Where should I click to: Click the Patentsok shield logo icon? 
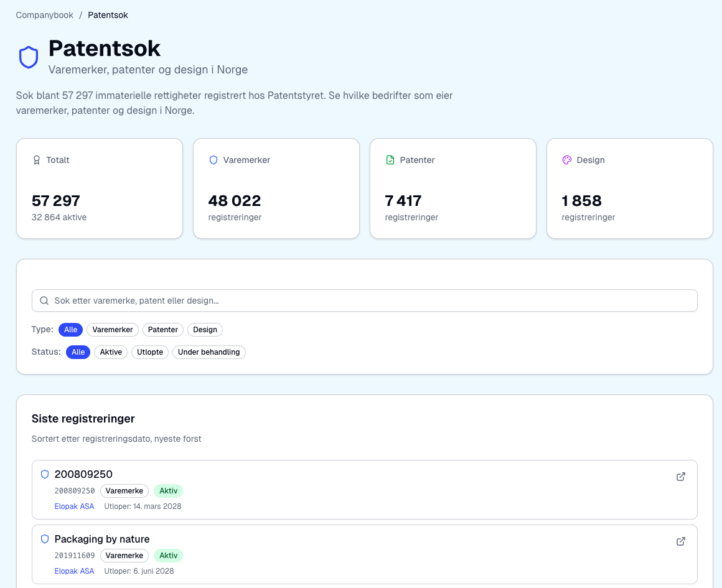[x=29, y=57]
